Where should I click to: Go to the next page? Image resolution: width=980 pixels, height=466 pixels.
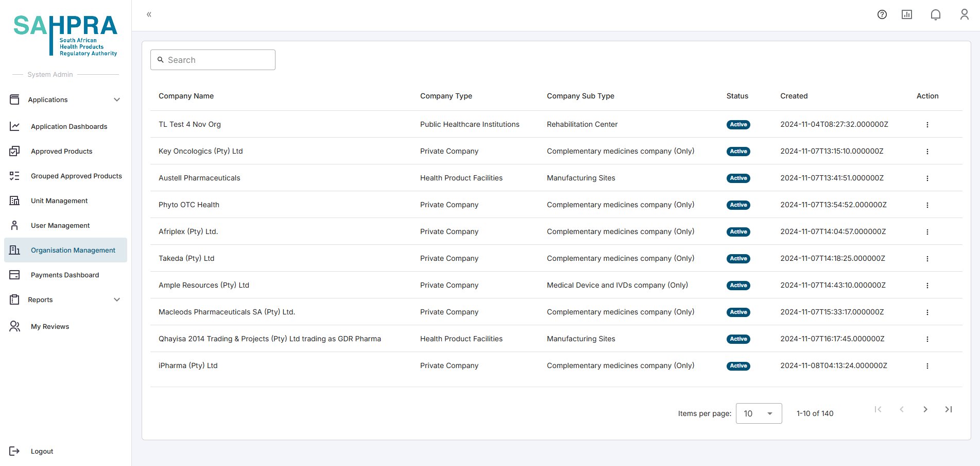coord(925,409)
